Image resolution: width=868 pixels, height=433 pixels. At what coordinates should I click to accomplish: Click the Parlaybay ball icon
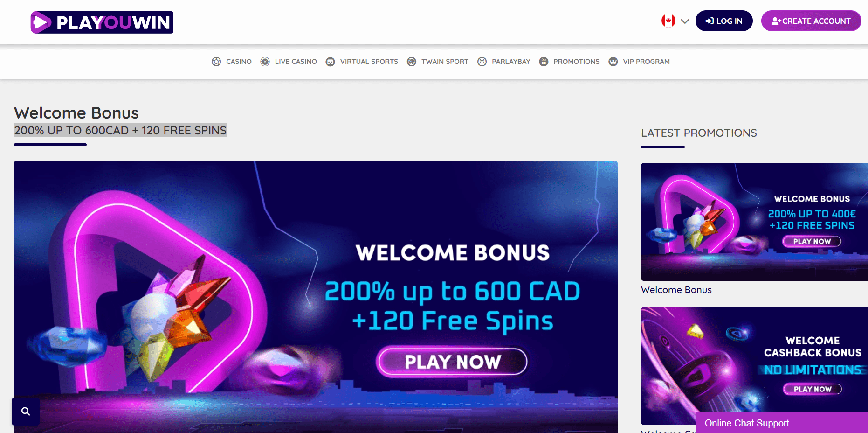[482, 62]
